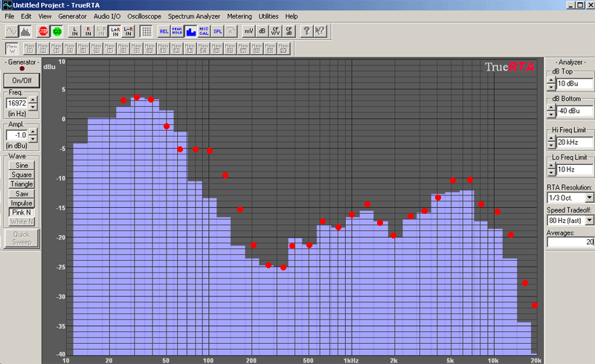
Task: Select the L IN input icon
Action: (75, 31)
